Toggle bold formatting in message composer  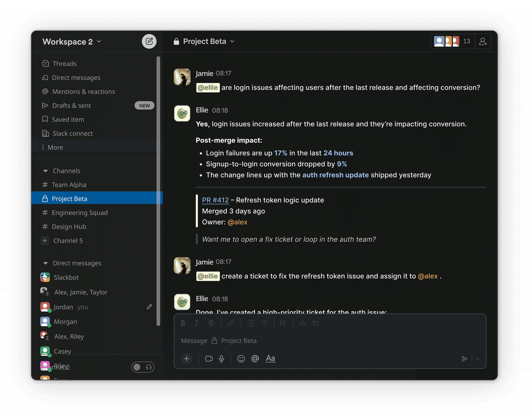tap(183, 323)
